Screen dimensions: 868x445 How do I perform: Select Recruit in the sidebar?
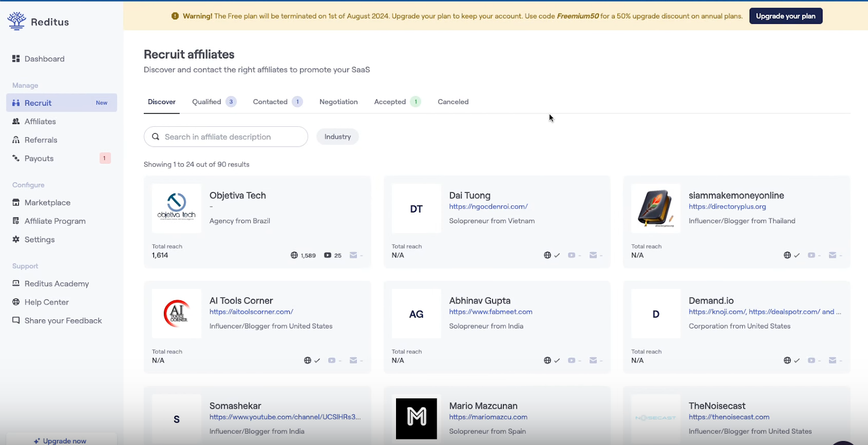tap(61, 102)
